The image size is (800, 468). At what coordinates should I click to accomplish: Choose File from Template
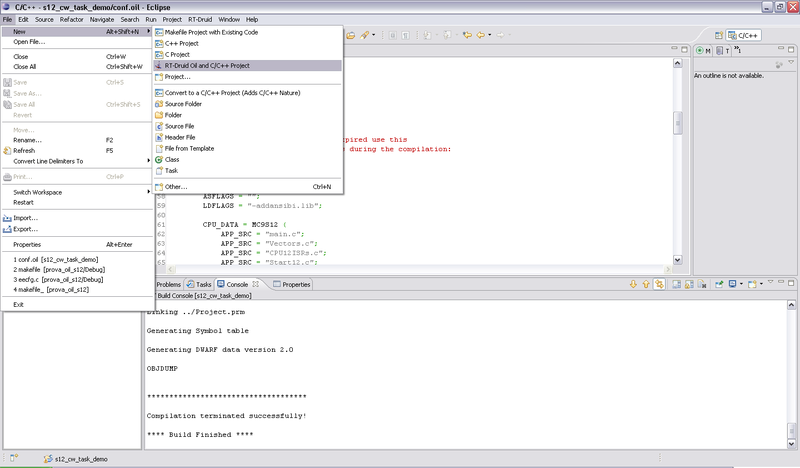pyautogui.click(x=248, y=149)
